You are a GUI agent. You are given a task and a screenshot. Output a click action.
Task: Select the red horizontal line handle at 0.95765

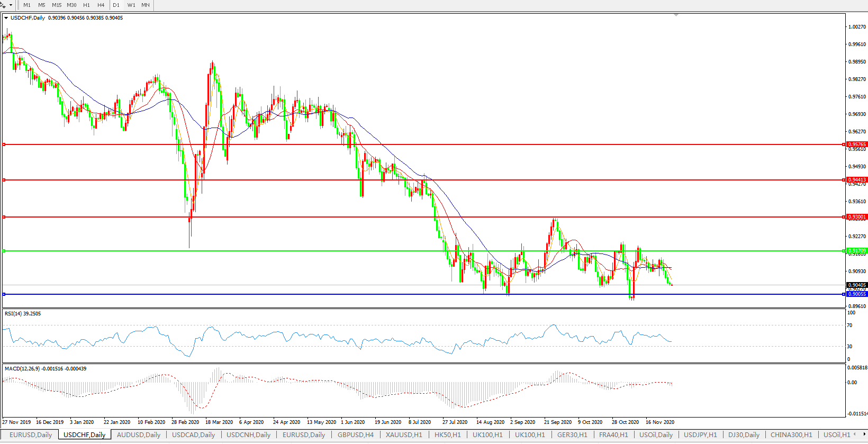tap(4, 144)
